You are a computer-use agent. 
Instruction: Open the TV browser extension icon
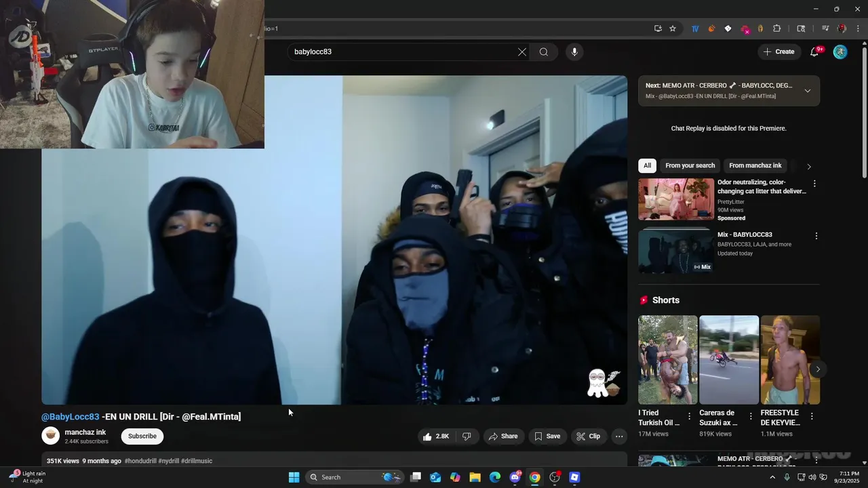[x=695, y=28]
